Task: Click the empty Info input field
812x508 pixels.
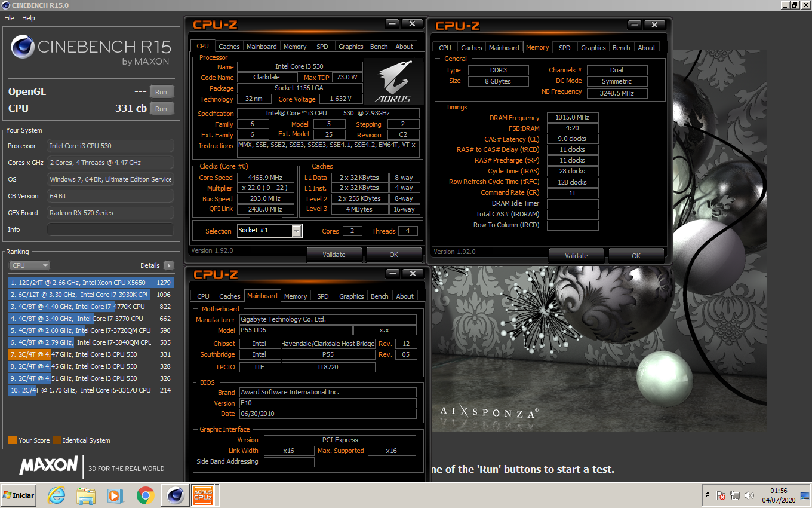Action: pos(110,229)
